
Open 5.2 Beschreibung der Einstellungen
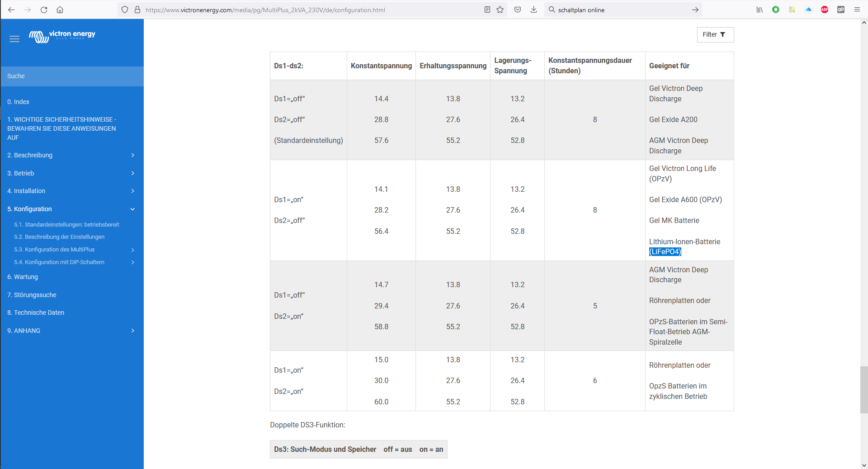[x=59, y=237]
